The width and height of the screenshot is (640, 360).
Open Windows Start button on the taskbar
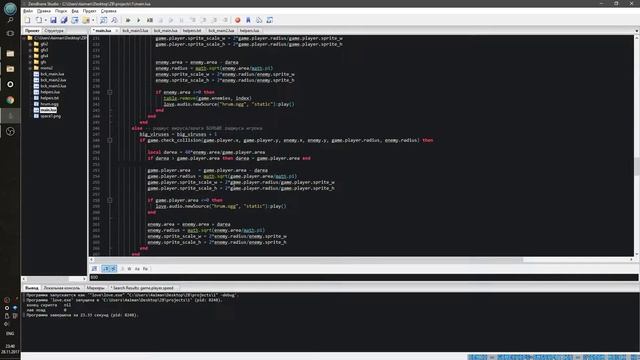coord(10,8)
